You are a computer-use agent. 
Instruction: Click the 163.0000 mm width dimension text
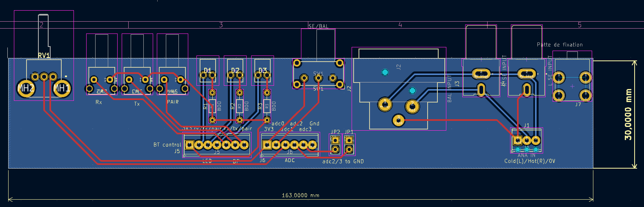[x=301, y=195]
